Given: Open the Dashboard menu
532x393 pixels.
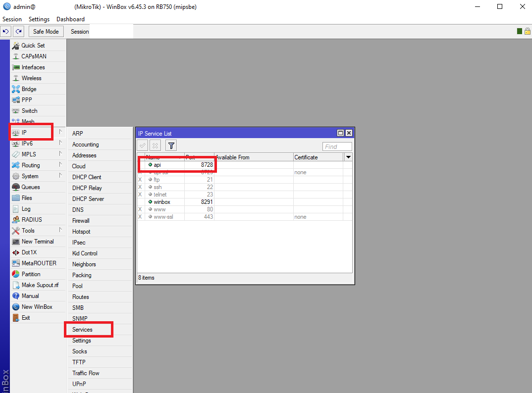Looking at the screenshot, I should [x=70, y=19].
